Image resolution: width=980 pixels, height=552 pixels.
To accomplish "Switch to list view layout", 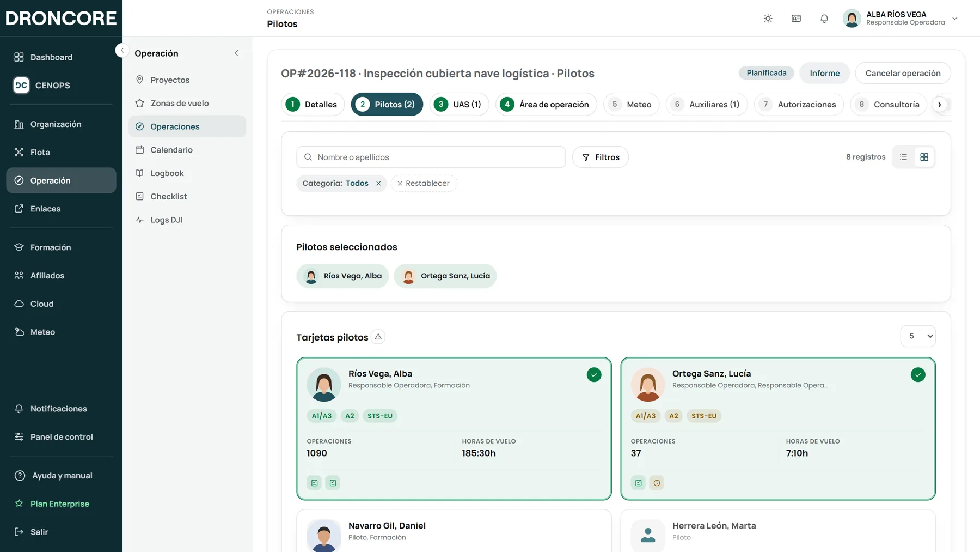I will pos(904,157).
